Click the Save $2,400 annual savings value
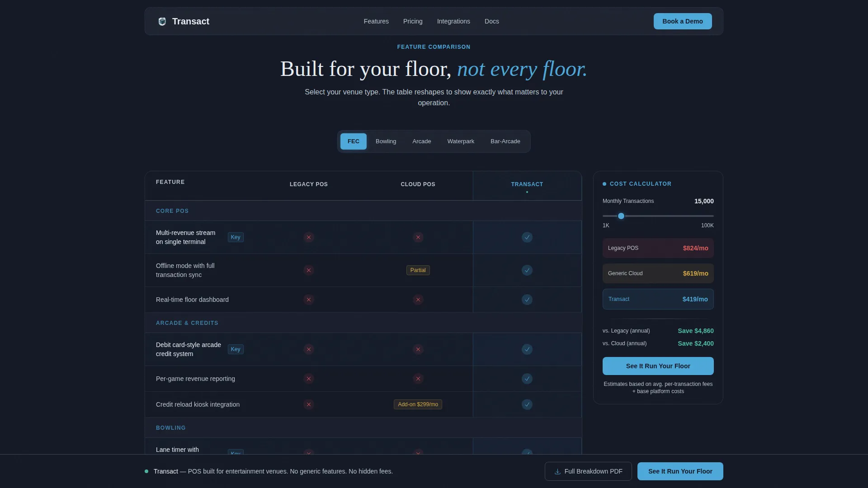 [x=696, y=343]
